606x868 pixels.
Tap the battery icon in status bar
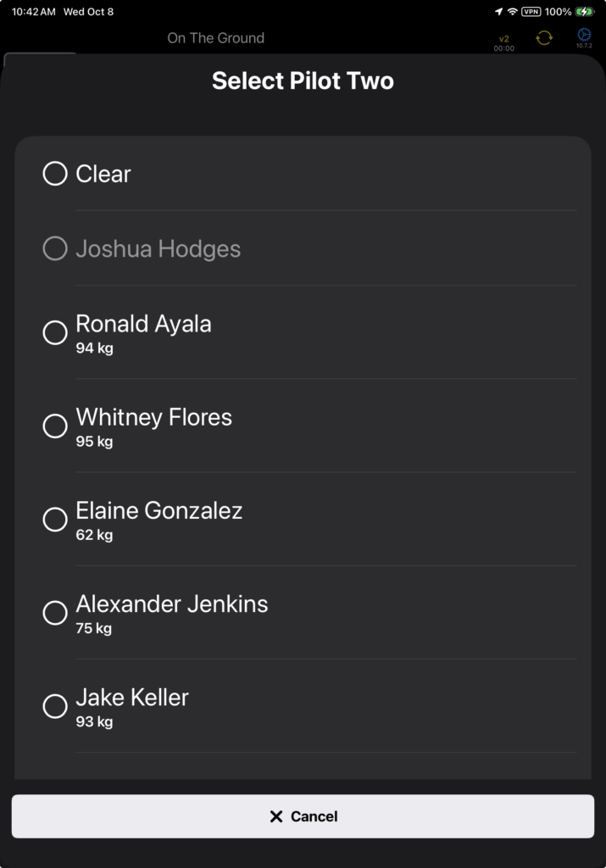(585, 12)
